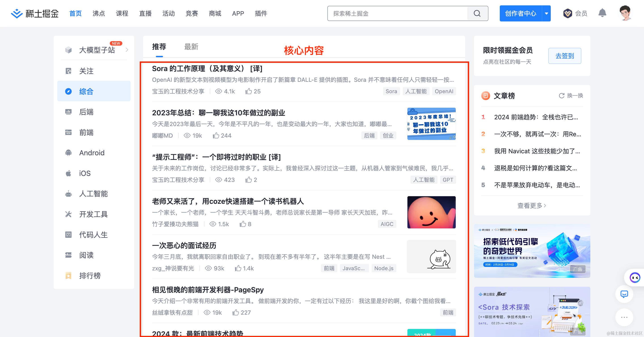Image resolution: width=644 pixels, height=337 pixels.
Task: Click the Android robot icon
Action: pyautogui.click(x=68, y=153)
